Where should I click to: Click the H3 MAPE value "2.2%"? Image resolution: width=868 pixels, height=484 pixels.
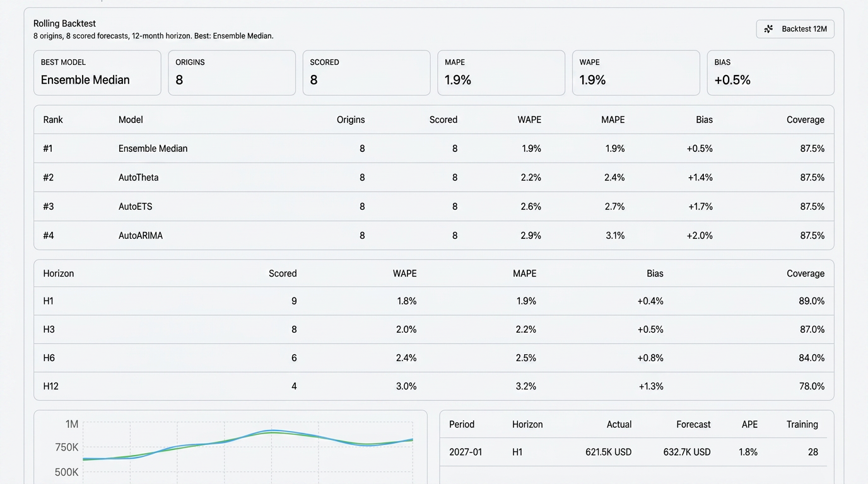(x=526, y=330)
